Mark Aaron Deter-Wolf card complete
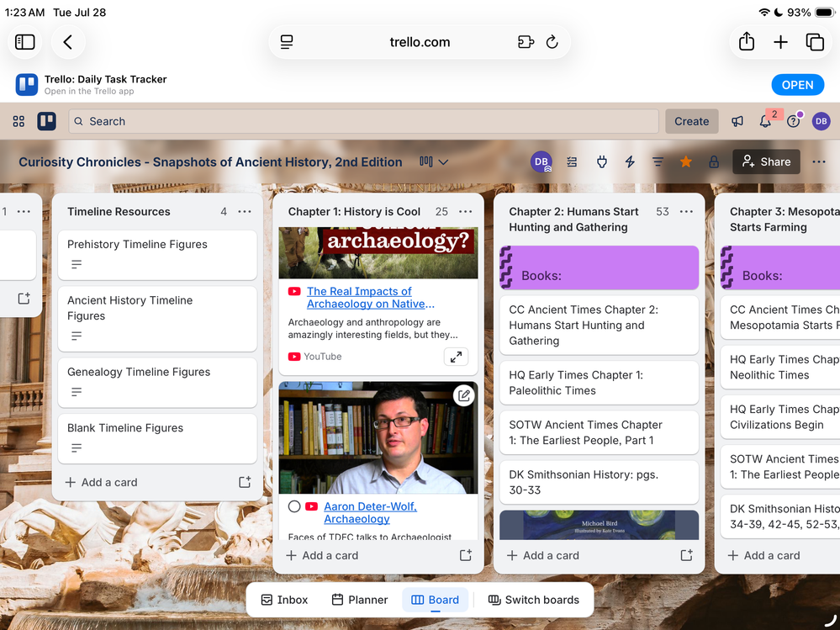The image size is (840, 630). pos(294,506)
